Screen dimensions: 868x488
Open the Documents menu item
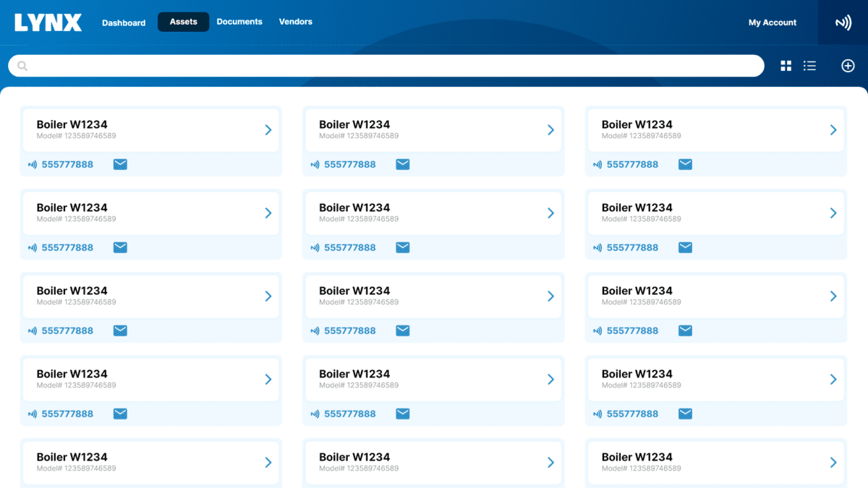(x=239, y=22)
